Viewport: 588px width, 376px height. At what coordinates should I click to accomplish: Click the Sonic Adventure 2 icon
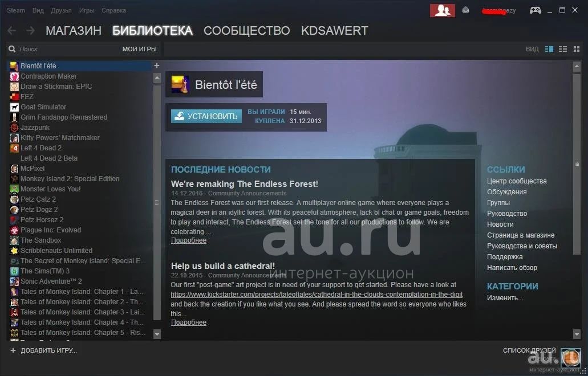(x=14, y=281)
